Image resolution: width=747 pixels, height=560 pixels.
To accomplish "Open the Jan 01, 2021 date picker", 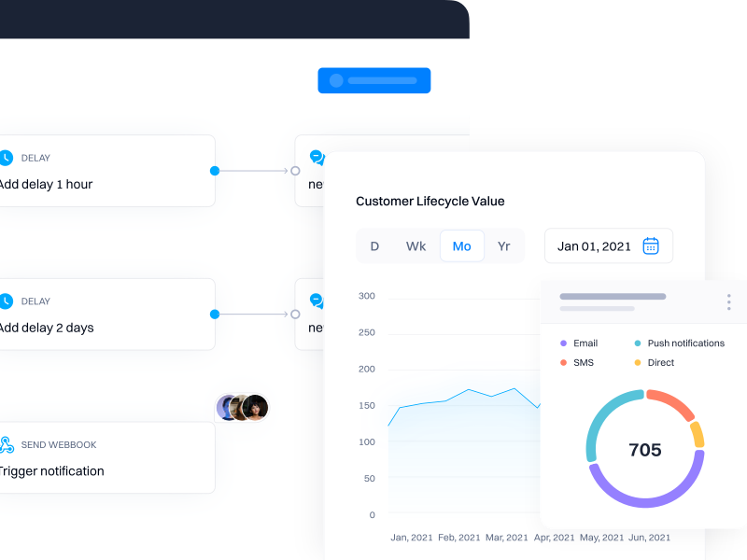I will coord(595,246).
